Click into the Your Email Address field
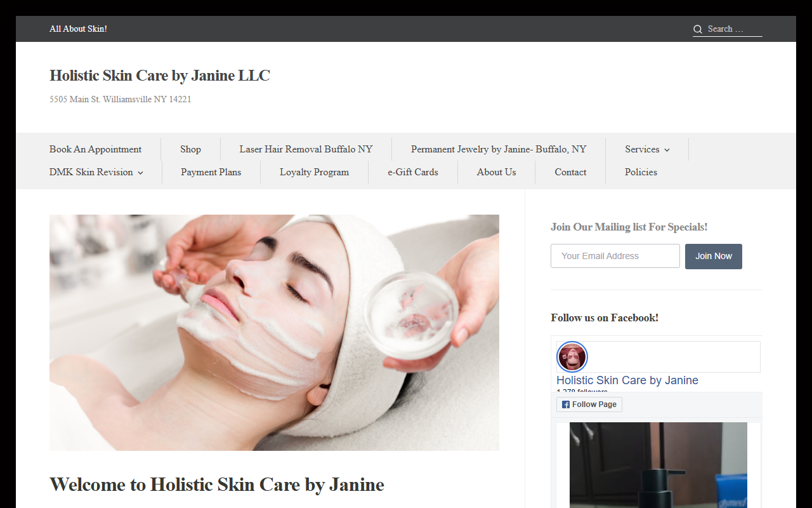This screenshot has width=812, height=508. click(x=615, y=257)
